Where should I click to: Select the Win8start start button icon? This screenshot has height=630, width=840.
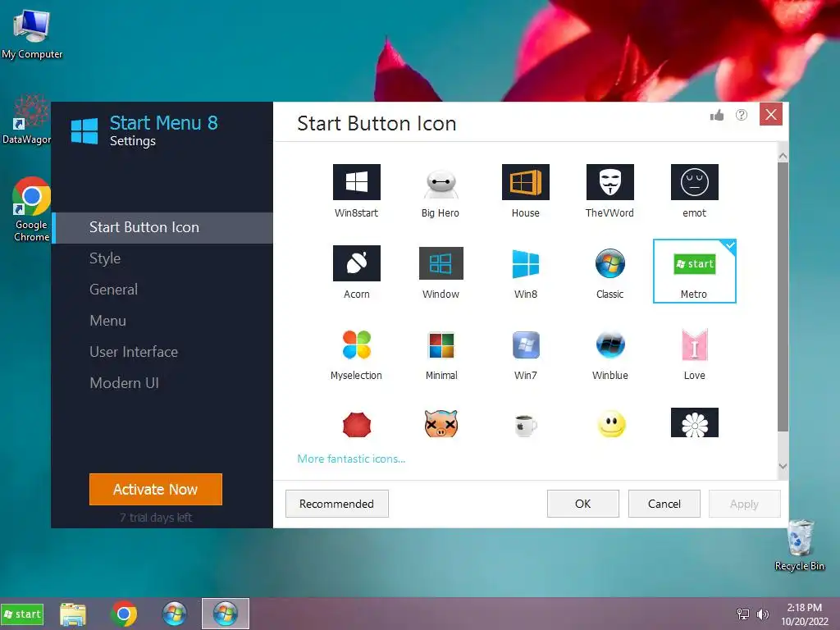356,190
